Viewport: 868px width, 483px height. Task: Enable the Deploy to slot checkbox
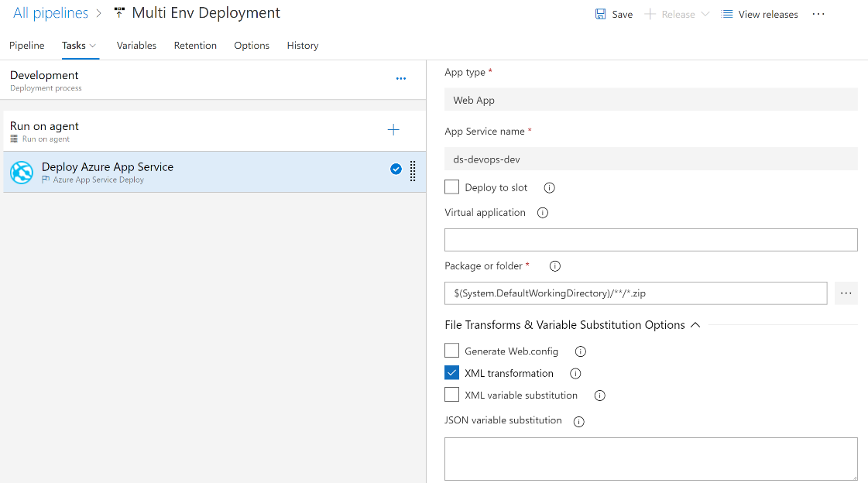pyautogui.click(x=452, y=187)
